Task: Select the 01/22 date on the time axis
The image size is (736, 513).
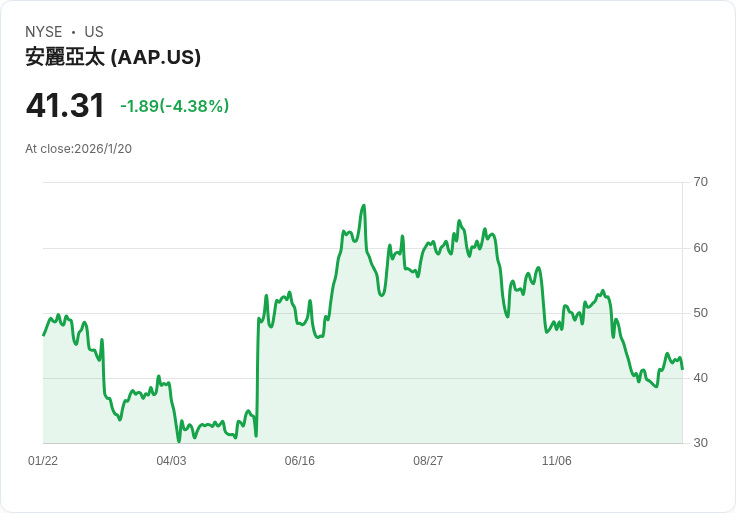Action: pyautogui.click(x=43, y=461)
